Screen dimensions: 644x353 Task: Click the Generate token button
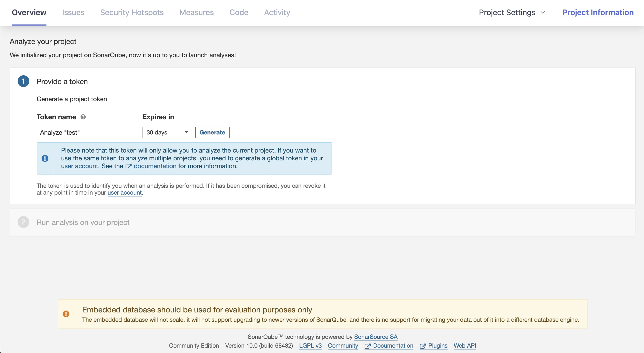click(x=212, y=132)
